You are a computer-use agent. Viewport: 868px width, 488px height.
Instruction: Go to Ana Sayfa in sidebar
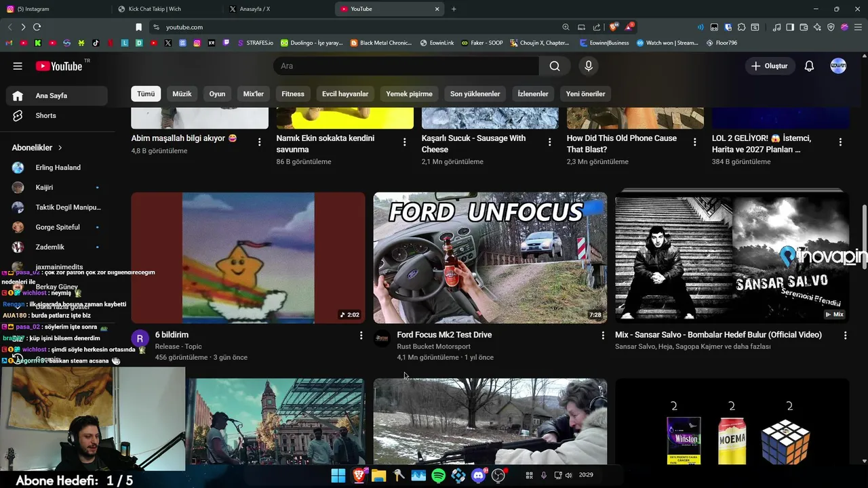pyautogui.click(x=57, y=96)
